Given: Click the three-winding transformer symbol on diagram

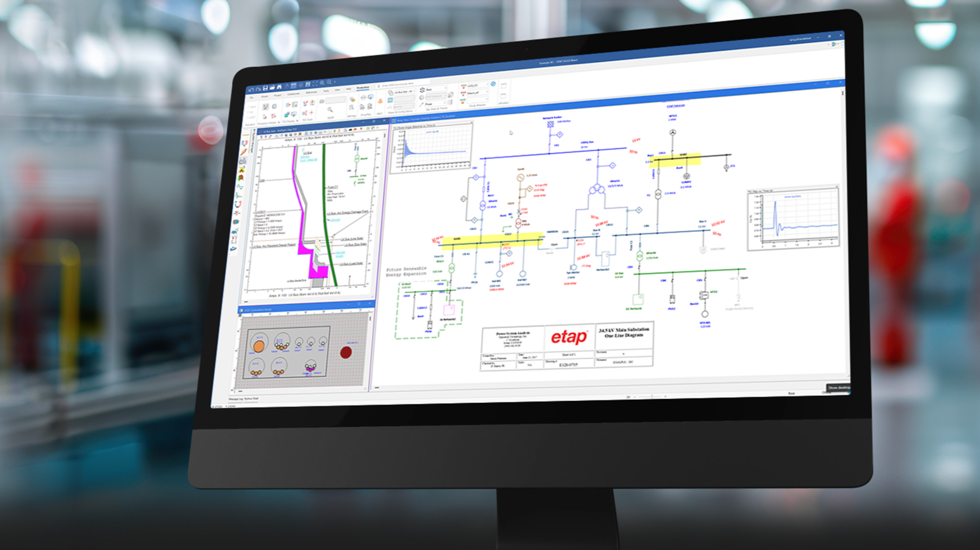Looking at the screenshot, I should tap(597, 189).
